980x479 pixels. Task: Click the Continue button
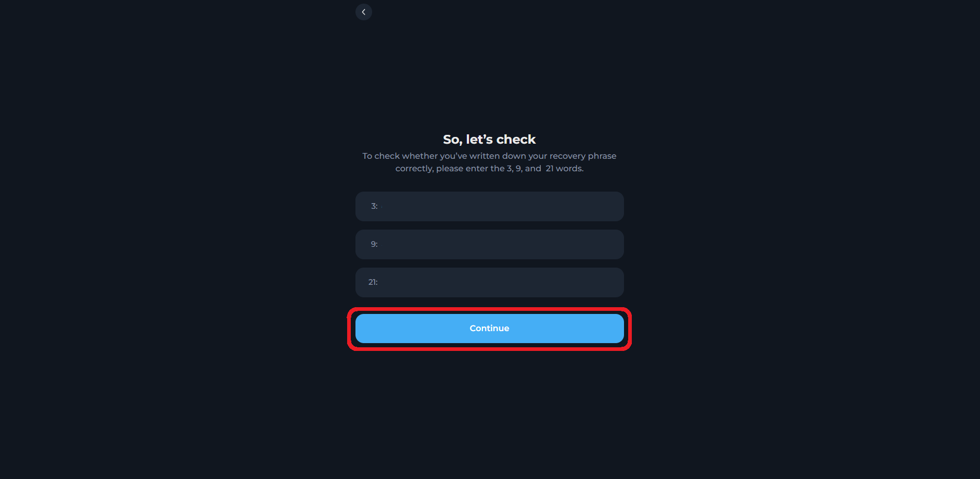(x=489, y=329)
